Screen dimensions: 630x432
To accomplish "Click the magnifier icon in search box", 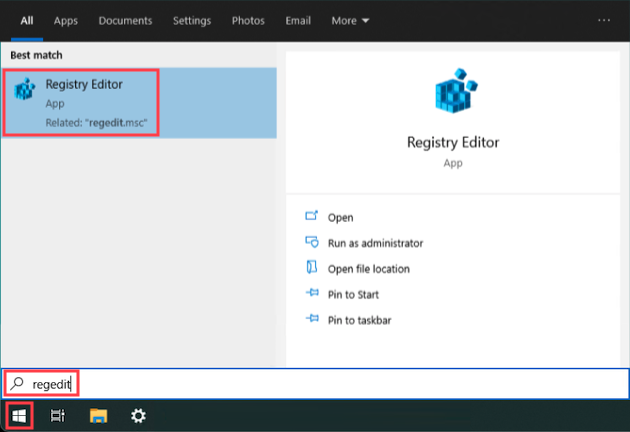I will pos(15,383).
